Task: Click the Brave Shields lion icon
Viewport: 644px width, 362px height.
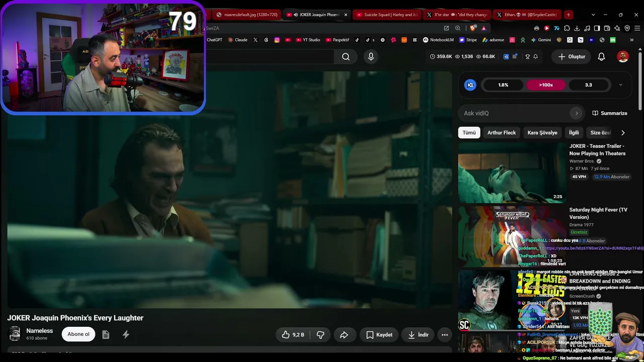Action: (472, 28)
